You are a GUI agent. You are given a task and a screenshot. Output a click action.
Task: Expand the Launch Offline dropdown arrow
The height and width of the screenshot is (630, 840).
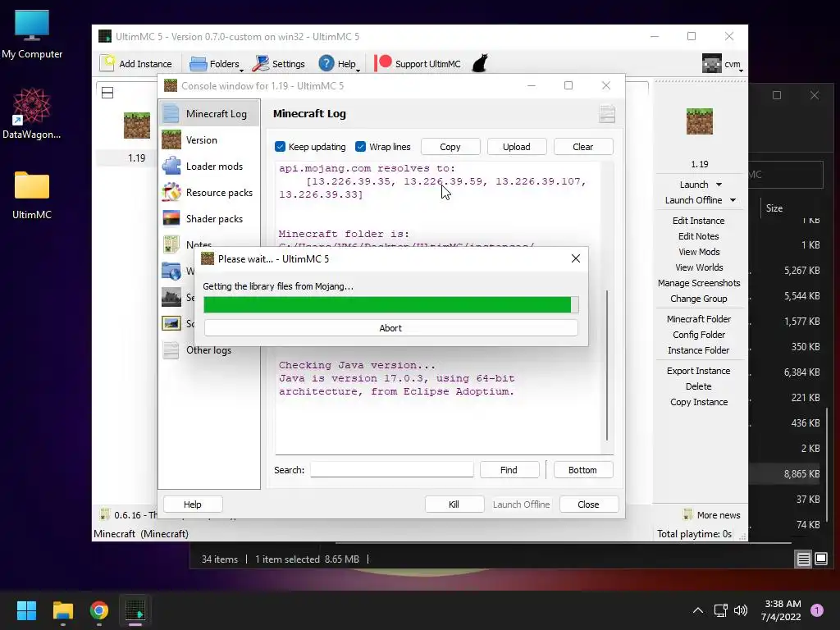(x=733, y=200)
